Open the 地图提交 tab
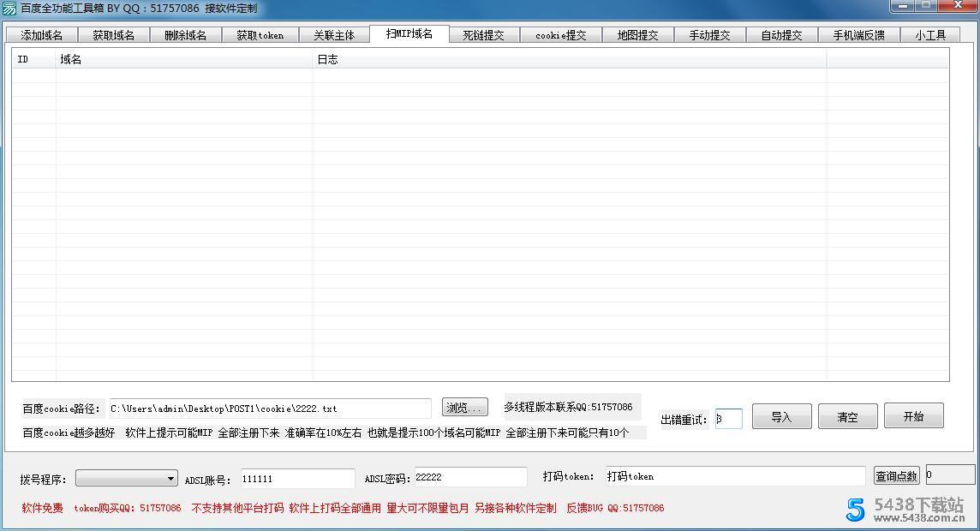 click(x=636, y=34)
